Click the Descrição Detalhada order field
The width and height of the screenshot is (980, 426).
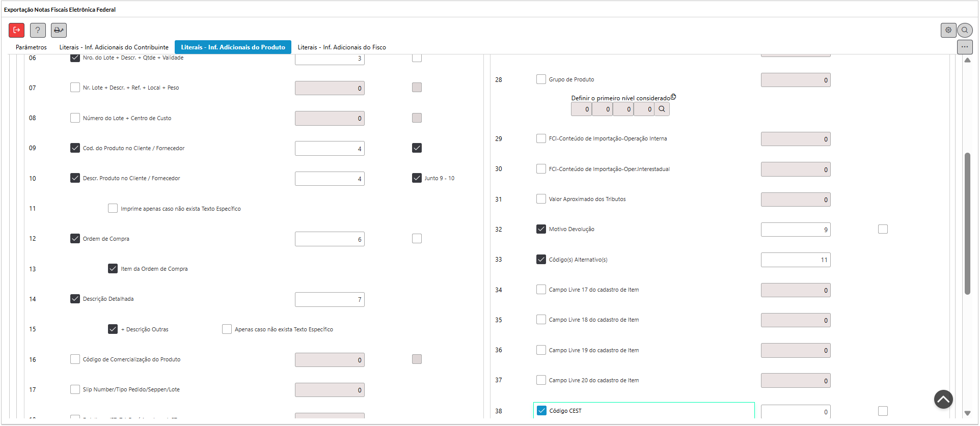[330, 300]
